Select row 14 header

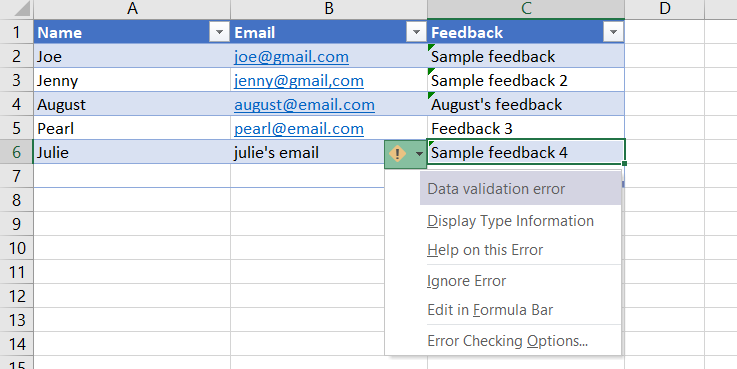tap(16, 344)
